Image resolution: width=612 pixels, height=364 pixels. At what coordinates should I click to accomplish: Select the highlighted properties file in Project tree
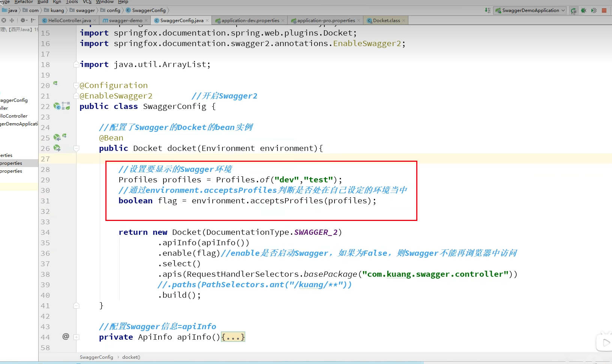pyautogui.click(x=19, y=163)
